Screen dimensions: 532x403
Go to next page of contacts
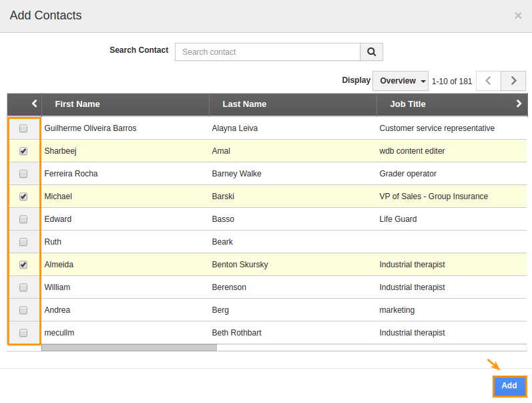tap(513, 81)
